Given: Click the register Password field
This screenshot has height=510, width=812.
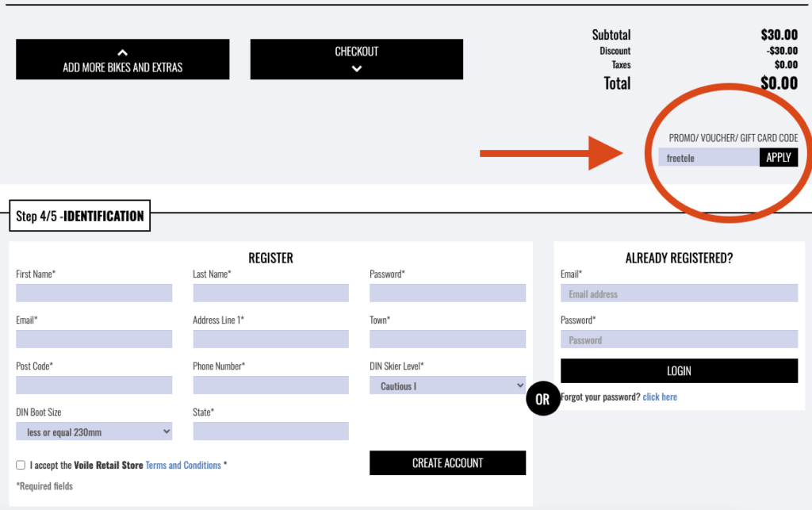Looking at the screenshot, I should (447, 293).
